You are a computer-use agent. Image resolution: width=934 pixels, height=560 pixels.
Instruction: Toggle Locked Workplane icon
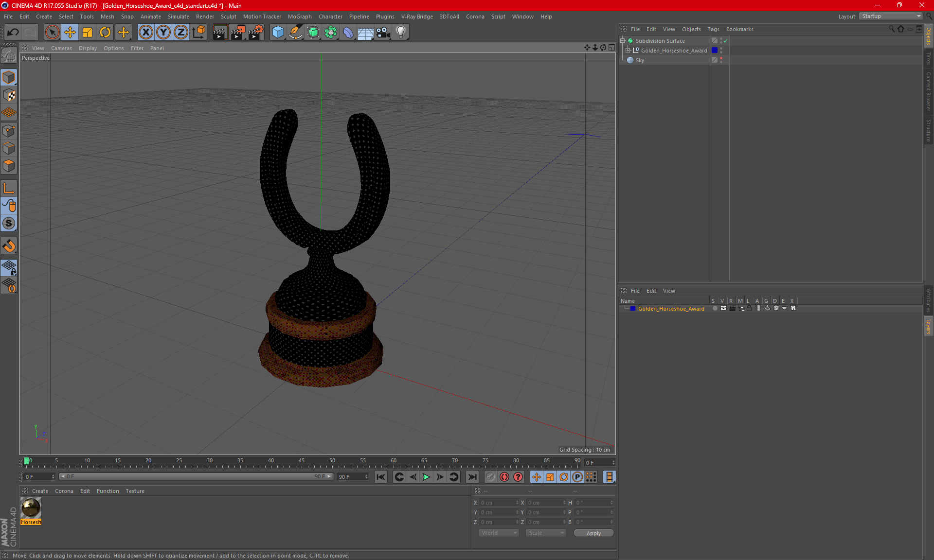9,267
